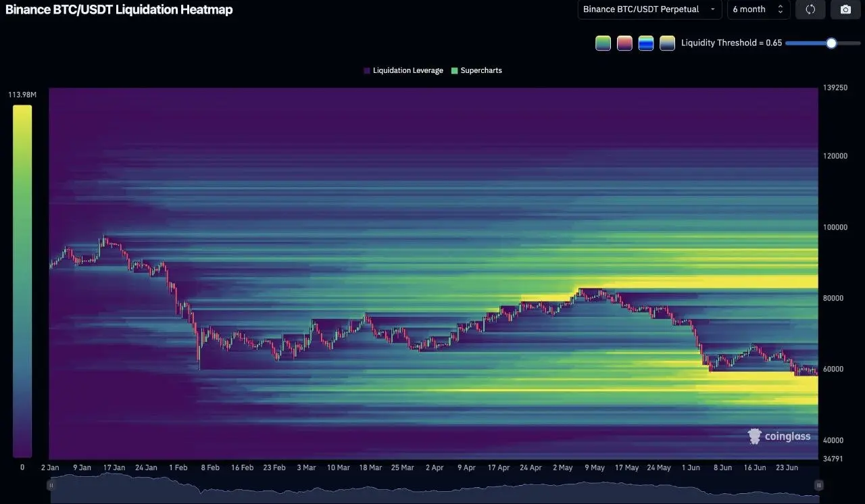Click the vertical color scale bar
This screenshot has width=865, height=504.
(22, 281)
